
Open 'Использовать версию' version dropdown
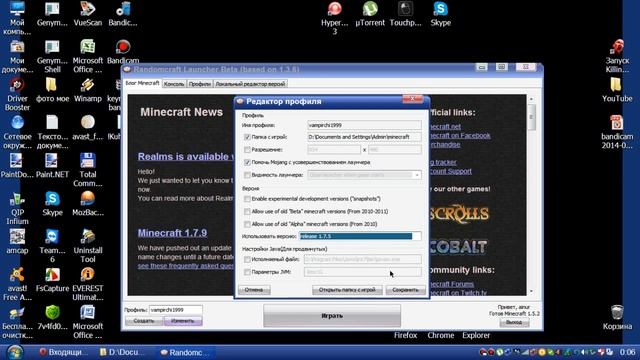(x=360, y=236)
